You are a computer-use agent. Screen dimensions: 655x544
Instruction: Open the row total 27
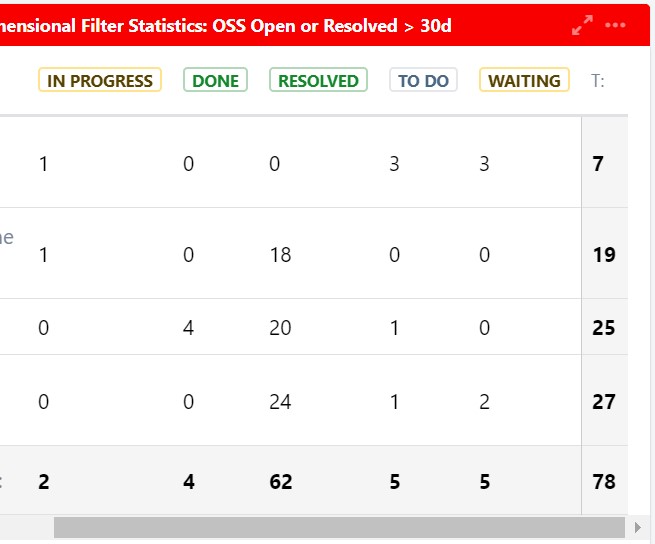(x=604, y=402)
